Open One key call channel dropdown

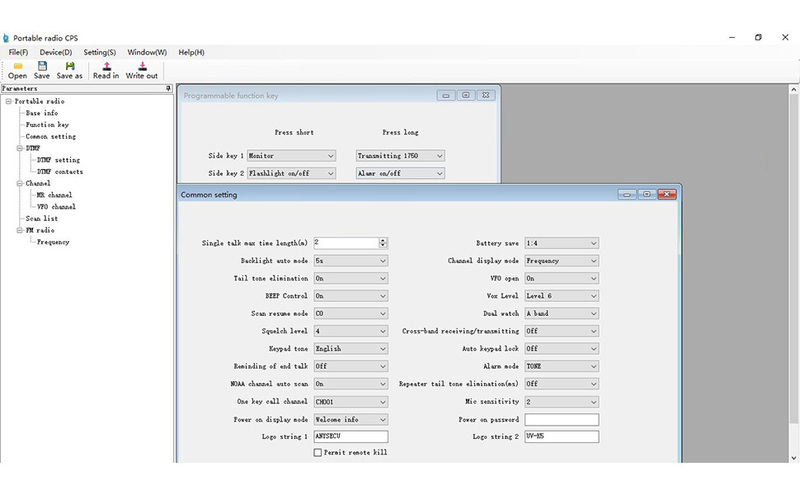tap(351, 402)
